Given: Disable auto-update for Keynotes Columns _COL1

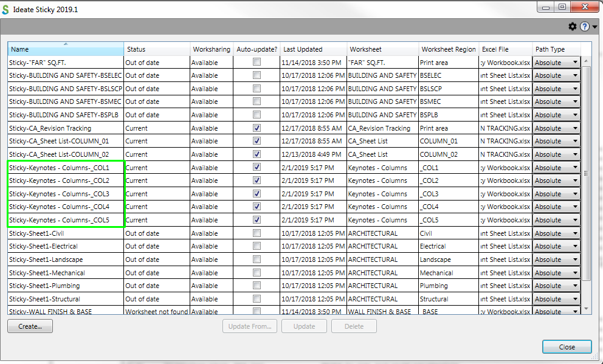Looking at the screenshot, I should pos(257,167).
